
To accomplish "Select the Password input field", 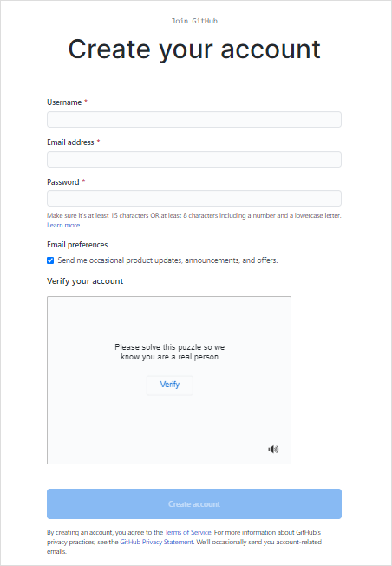I will (x=194, y=199).
